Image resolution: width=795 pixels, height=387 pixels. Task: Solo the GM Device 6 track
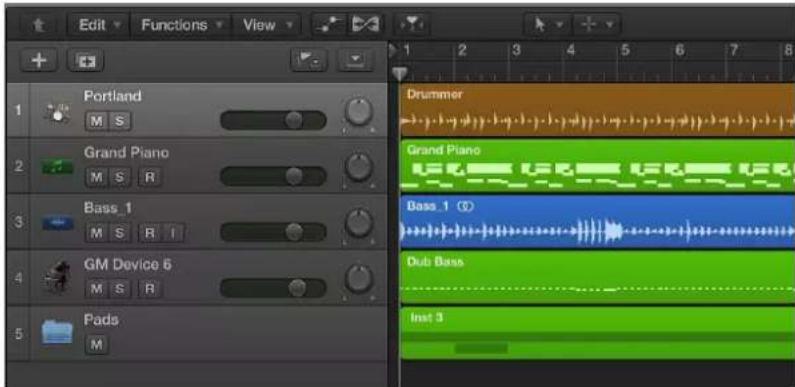tap(120, 289)
